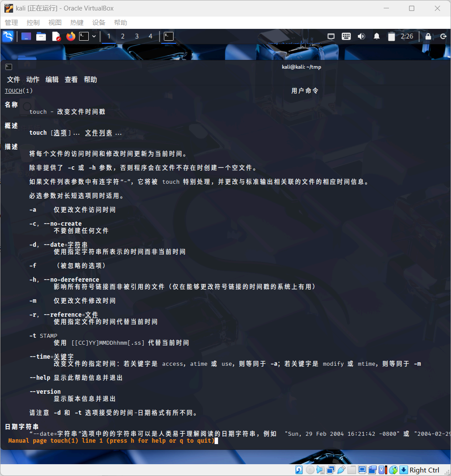Click the text editor panel icon
Viewport: 451px width, 476px height.
[56, 36]
